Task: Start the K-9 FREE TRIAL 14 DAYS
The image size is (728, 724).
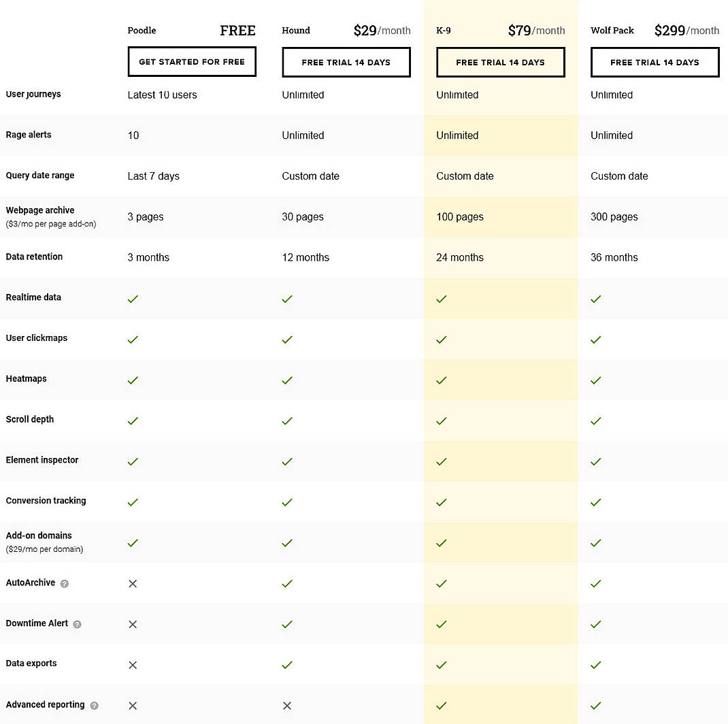Action: 501,62
